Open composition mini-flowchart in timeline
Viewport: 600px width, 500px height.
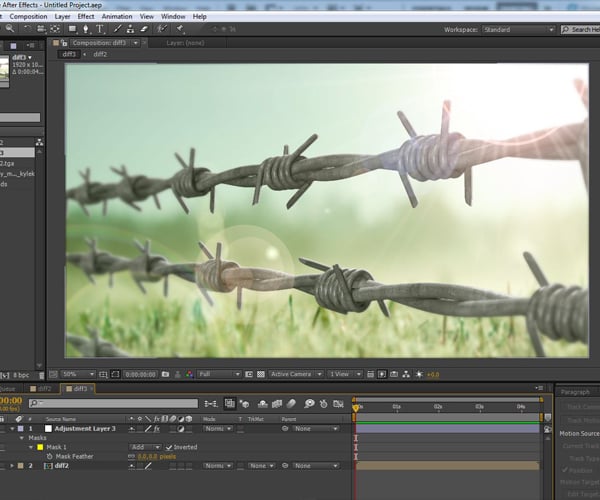[211, 404]
